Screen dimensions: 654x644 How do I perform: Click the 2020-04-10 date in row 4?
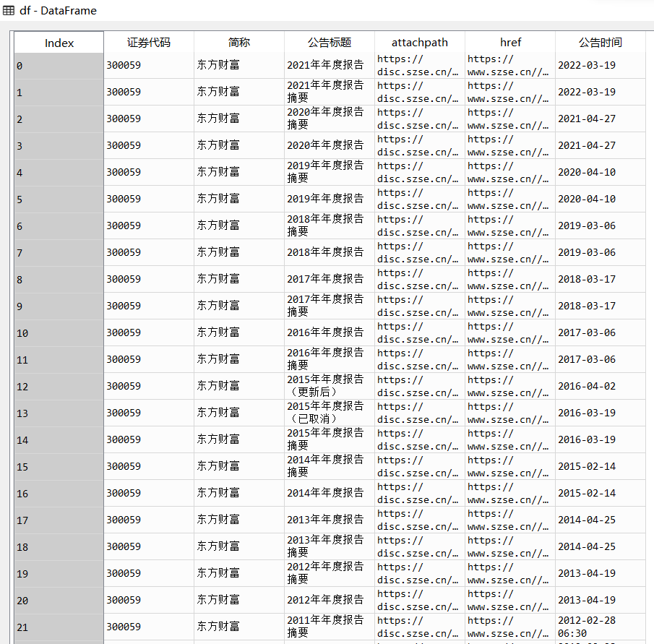click(601, 172)
